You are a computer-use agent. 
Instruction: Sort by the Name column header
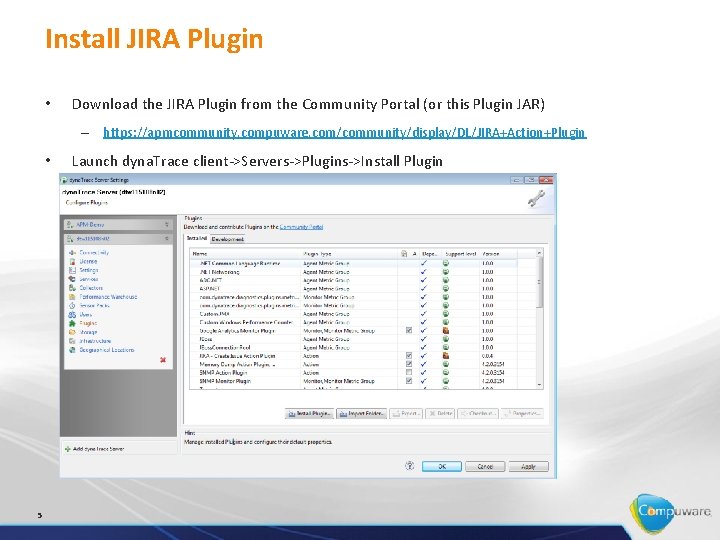pos(246,253)
